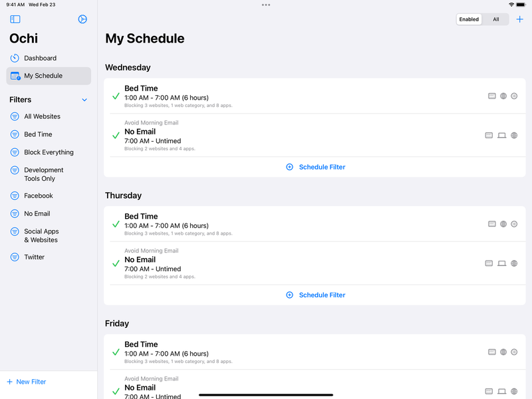532x399 pixels.
Task: Click Wednesday Bed Time globe icon
Action: (x=503, y=96)
